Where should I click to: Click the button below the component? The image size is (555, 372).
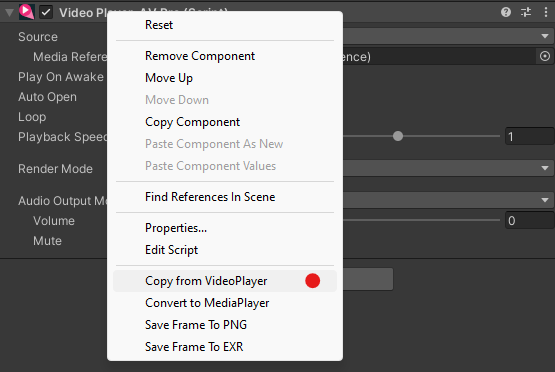coord(368,279)
